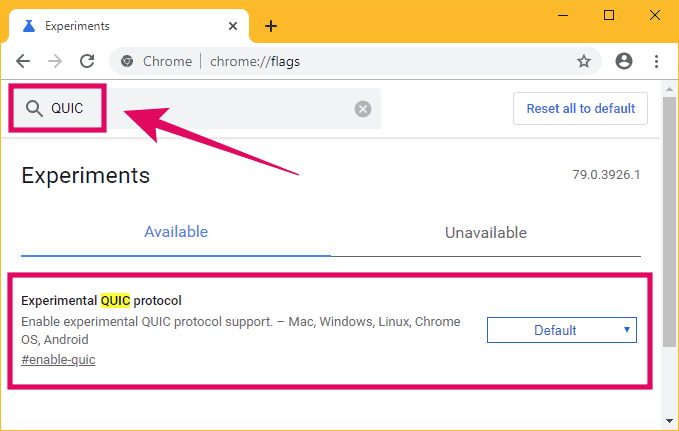Click the scrollbar down arrow
Viewport: 679px width, 431px height.
coord(669,421)
